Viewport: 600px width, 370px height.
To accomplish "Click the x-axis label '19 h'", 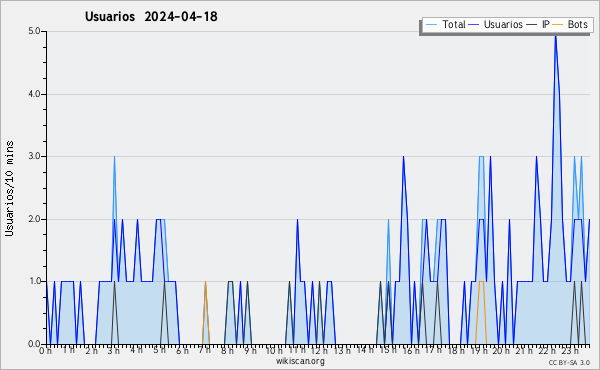I will click(479, 351).
